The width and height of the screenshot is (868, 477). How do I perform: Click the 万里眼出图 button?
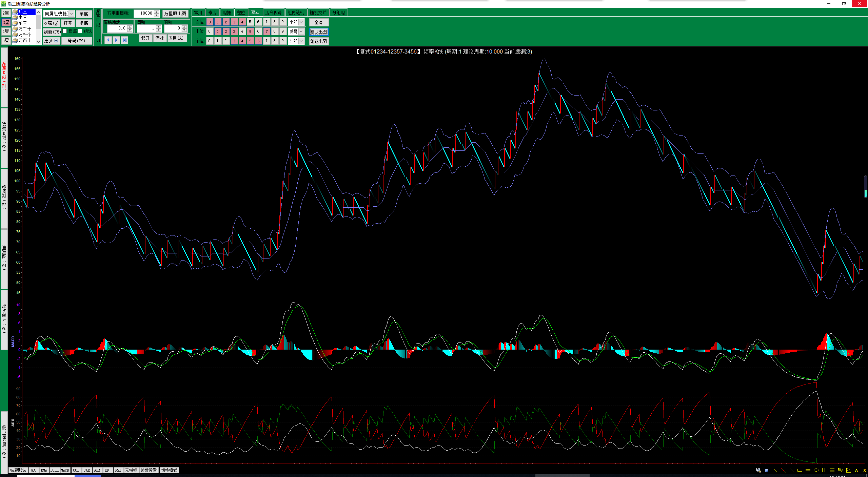pos(175,14)
